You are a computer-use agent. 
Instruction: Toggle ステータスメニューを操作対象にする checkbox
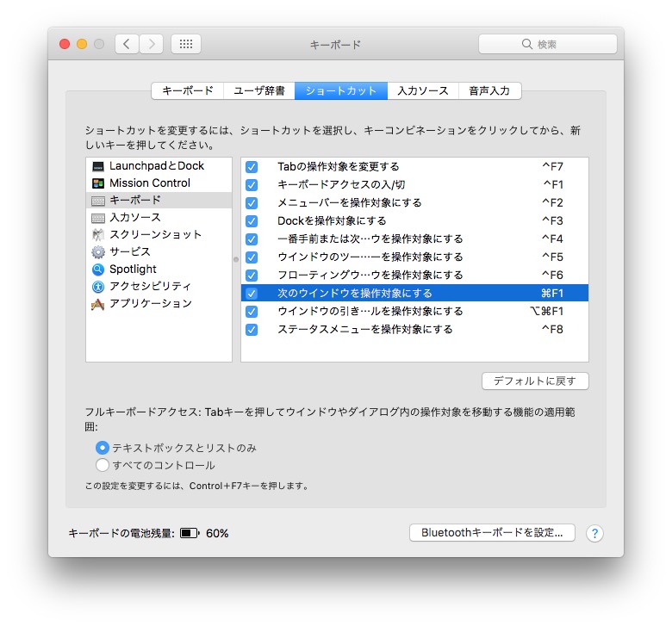252,330
